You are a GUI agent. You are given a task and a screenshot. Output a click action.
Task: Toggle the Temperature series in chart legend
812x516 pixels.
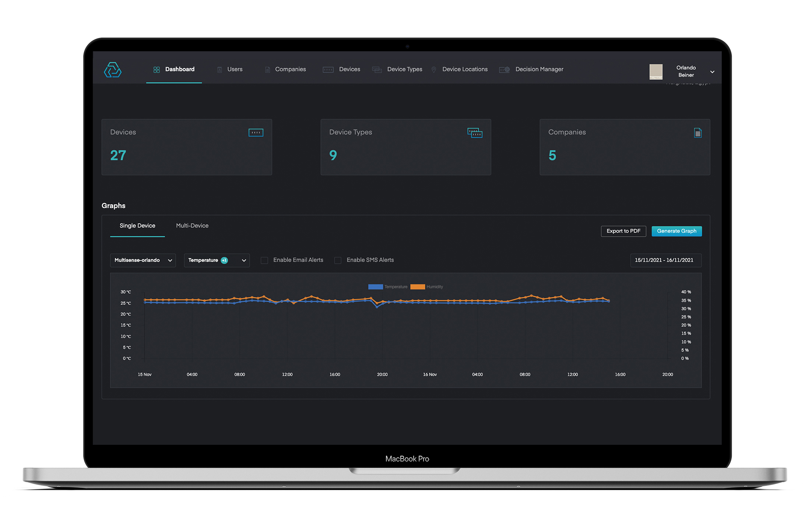coord(376,287)
